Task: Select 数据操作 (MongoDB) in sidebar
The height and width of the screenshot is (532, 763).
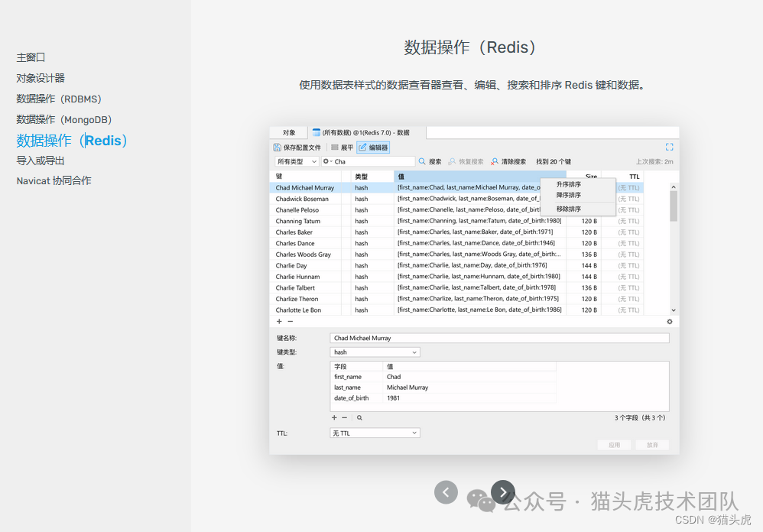Action: [x=64, y=120]
